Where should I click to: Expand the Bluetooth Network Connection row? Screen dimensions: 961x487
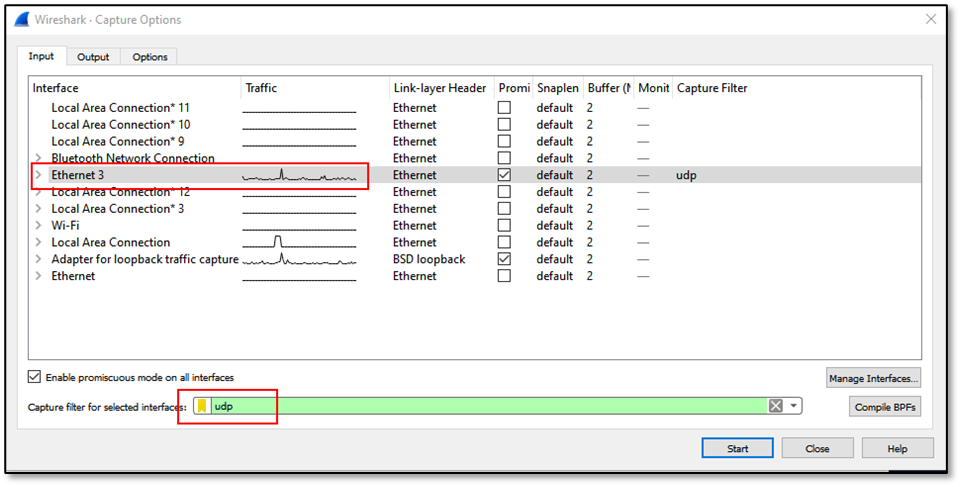tap(38, 158)
